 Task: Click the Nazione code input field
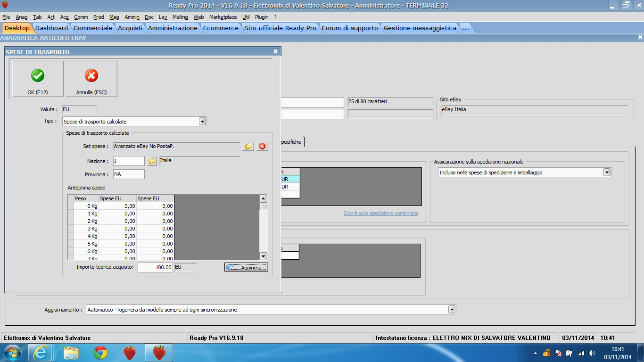pyautogui.click(x=129, y=161)
